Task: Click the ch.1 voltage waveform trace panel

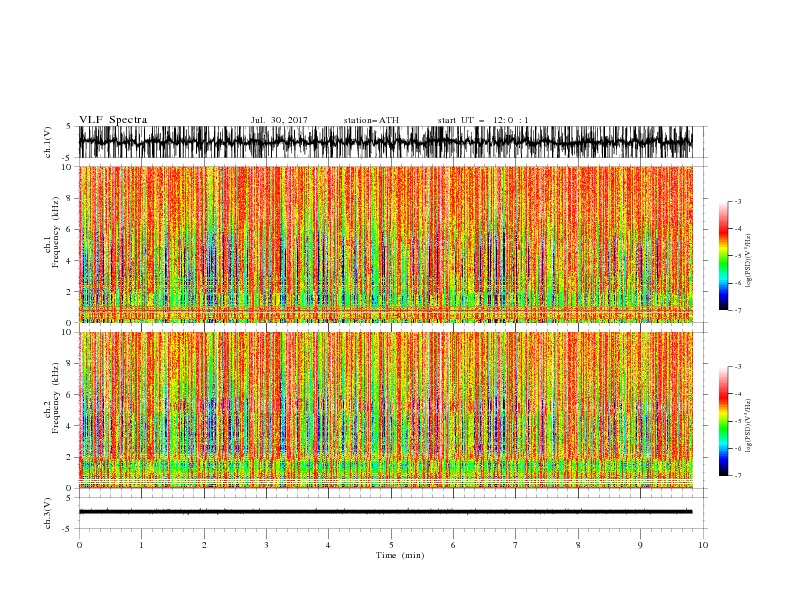Action: pyautogui.click(x=386, y=142)
